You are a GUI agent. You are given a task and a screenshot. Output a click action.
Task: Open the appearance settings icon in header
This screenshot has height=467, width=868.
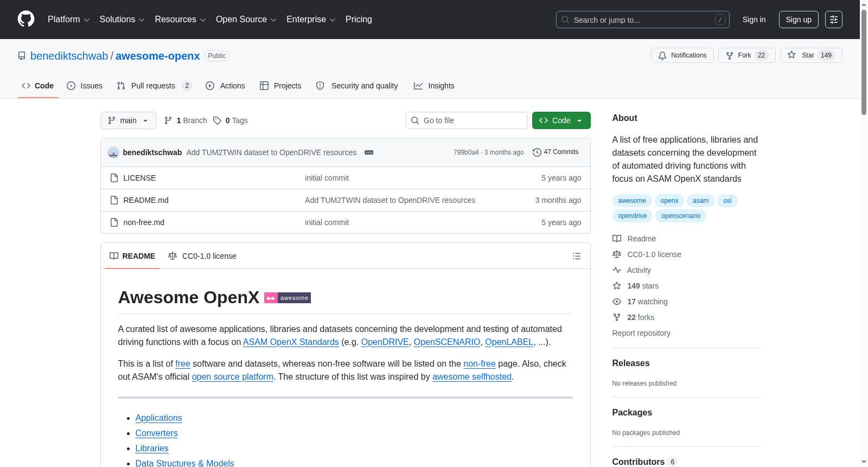click(833, 20)
